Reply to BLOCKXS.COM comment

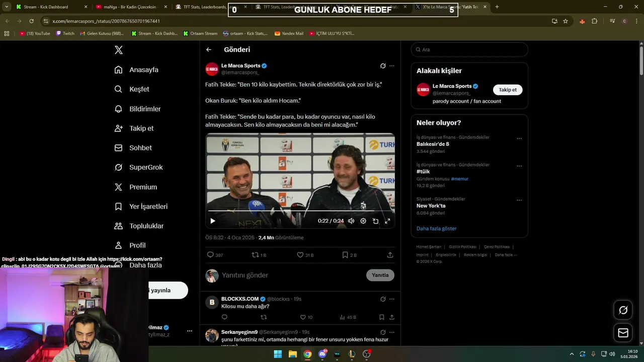pos(224,317)
